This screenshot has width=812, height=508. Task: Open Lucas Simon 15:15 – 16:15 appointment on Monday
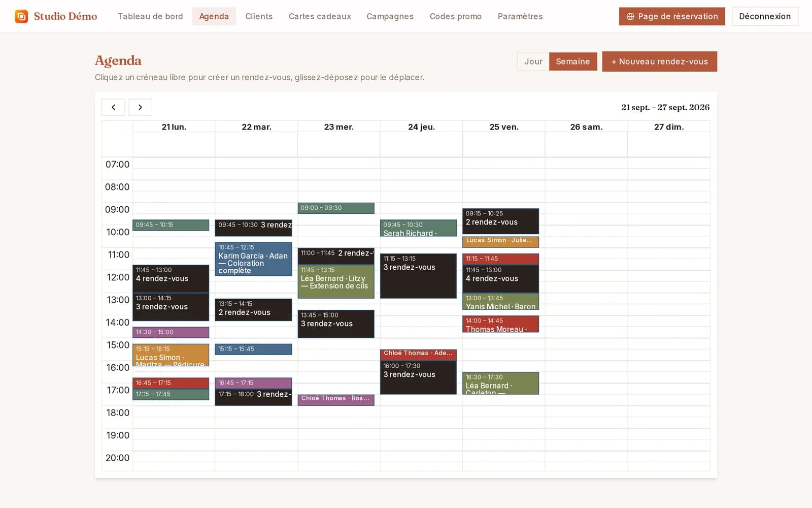point(171,355)
